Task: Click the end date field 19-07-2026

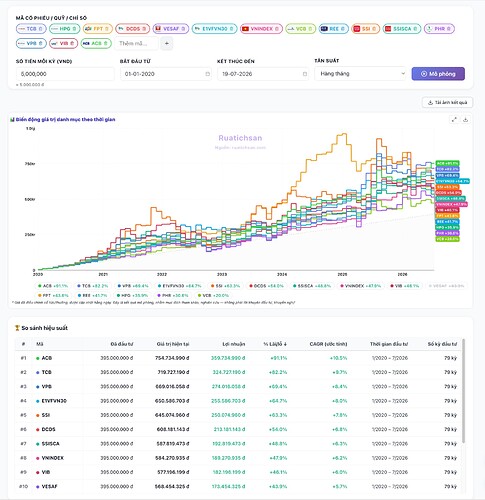Action: click(263, 74)
